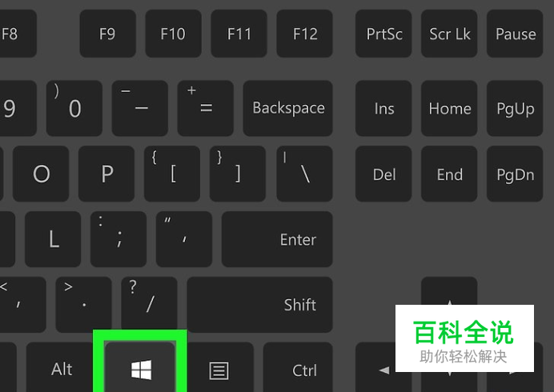Toggle the Ins key
The image size is (554, 392).
[383, 108]
